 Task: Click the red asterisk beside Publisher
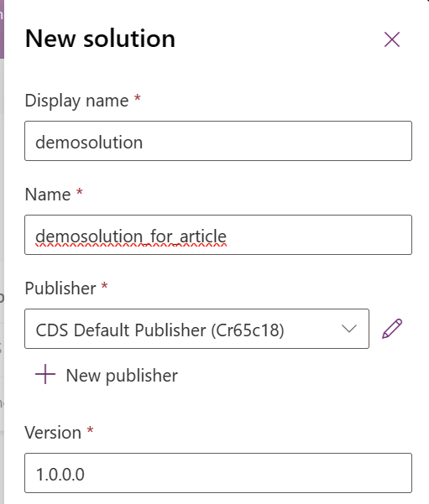(104, 285)
